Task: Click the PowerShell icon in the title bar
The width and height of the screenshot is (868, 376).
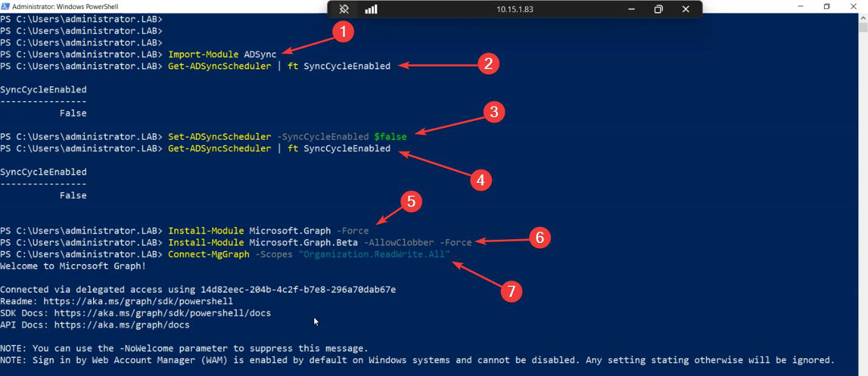Action: [x=5, y=6]
